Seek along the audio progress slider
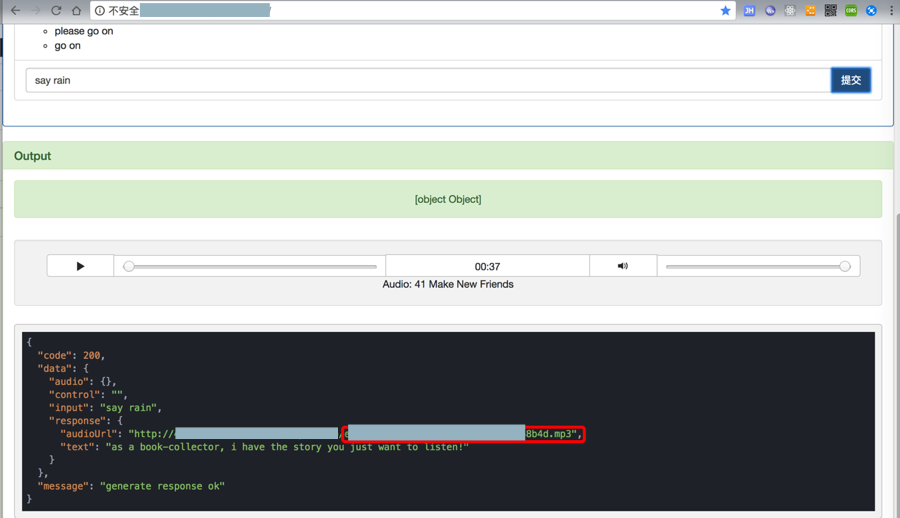Screen dimensions: 900x518 coord(250,266)
